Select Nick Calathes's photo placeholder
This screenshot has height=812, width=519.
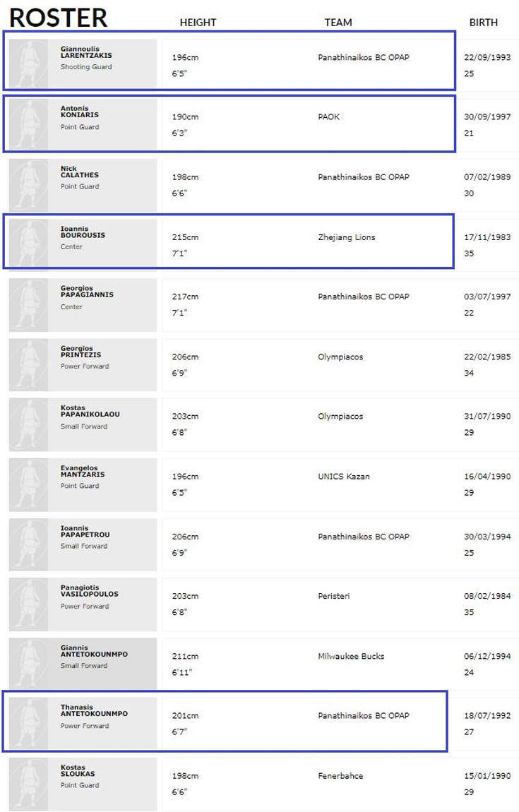click(28, 185)
